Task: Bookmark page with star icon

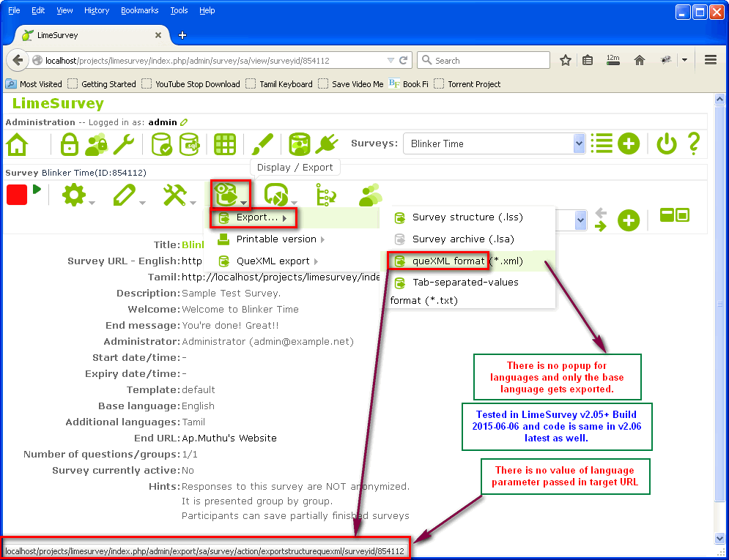Action: point(566,60)
